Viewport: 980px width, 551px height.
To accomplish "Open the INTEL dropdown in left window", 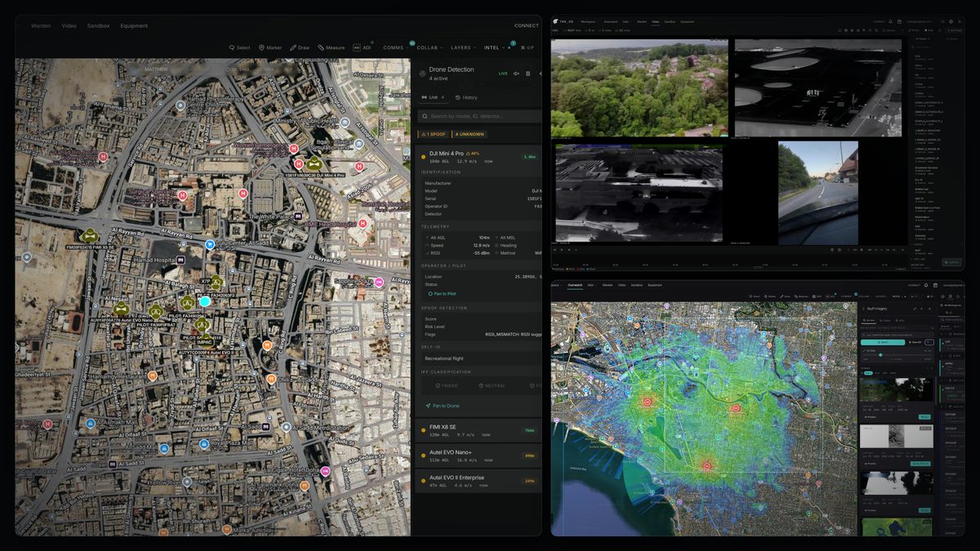I will (x=494, y=47).
